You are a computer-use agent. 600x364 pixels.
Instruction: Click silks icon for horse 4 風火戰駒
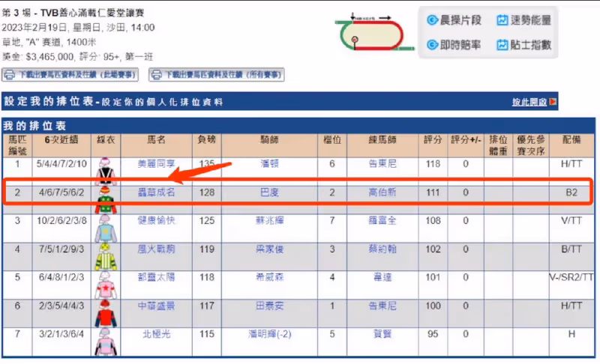(x=106, y=256)
